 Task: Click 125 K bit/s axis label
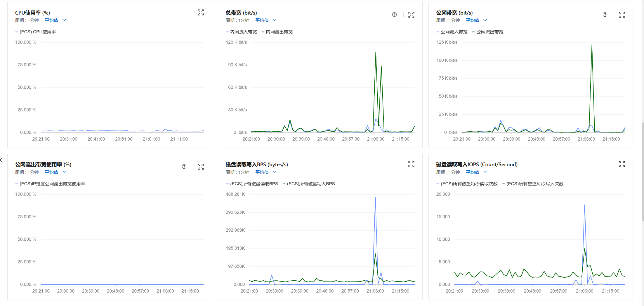[x=447, y=42]
